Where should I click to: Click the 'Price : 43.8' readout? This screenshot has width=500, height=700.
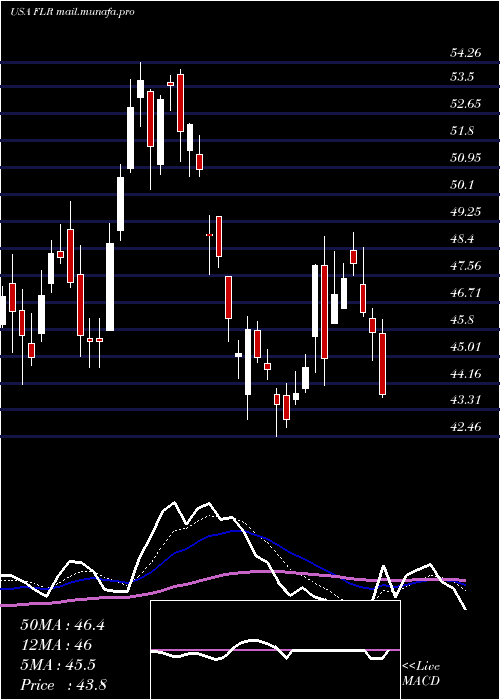[x=63, y=685]
